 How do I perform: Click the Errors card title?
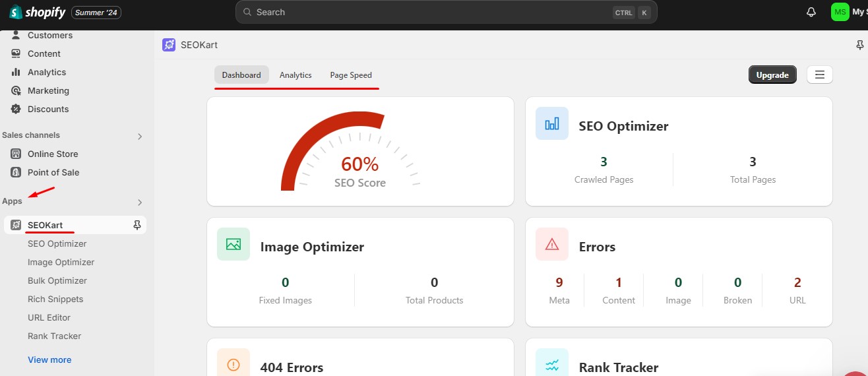click(597, 247)
